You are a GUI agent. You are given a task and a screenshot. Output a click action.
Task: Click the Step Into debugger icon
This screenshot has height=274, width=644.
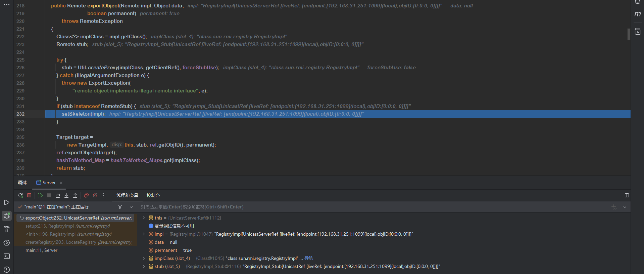pyautogui.click(x=66, y=195)
